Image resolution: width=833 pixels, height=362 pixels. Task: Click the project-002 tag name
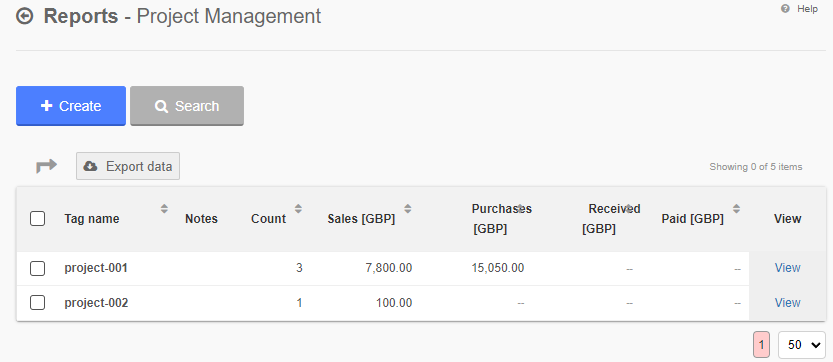(96, 303)
